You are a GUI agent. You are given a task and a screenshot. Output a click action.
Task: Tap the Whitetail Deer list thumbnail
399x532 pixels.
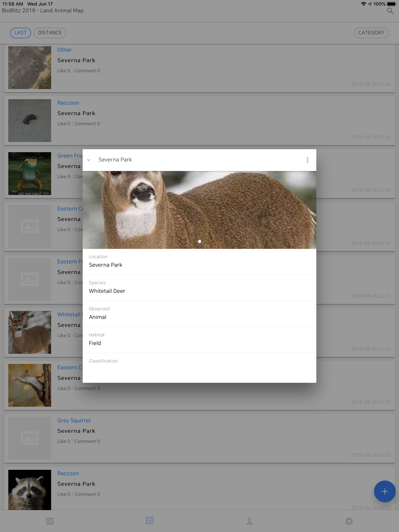pyautogui.click(x=30, y=332)
